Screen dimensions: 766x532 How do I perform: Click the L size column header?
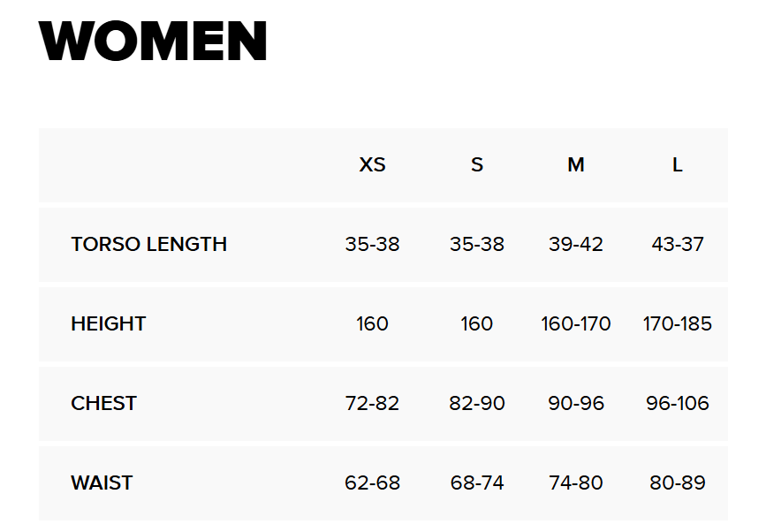[x=678, y=165]
